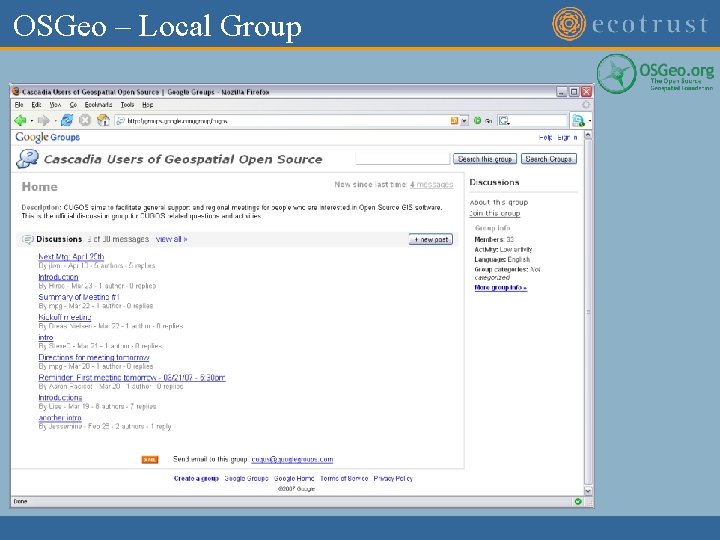
Task: Go to the Home page icon
Action: click(103, 120)
